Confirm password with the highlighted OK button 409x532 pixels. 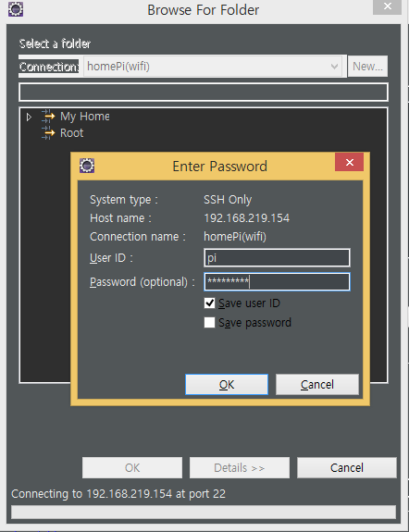tap(227, 384)
